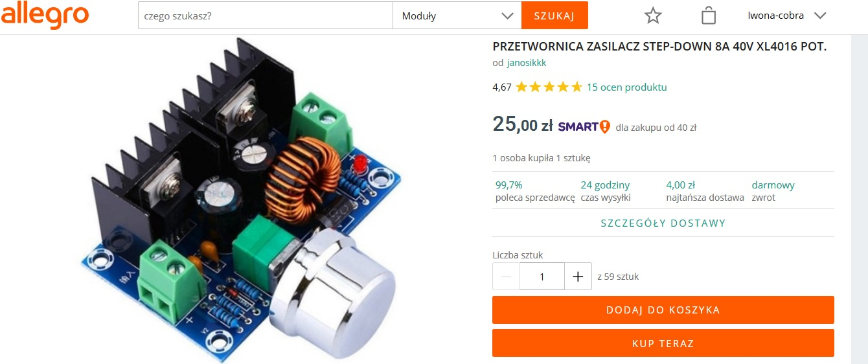Click the SZUKAJ search button

tap(554, 16)
